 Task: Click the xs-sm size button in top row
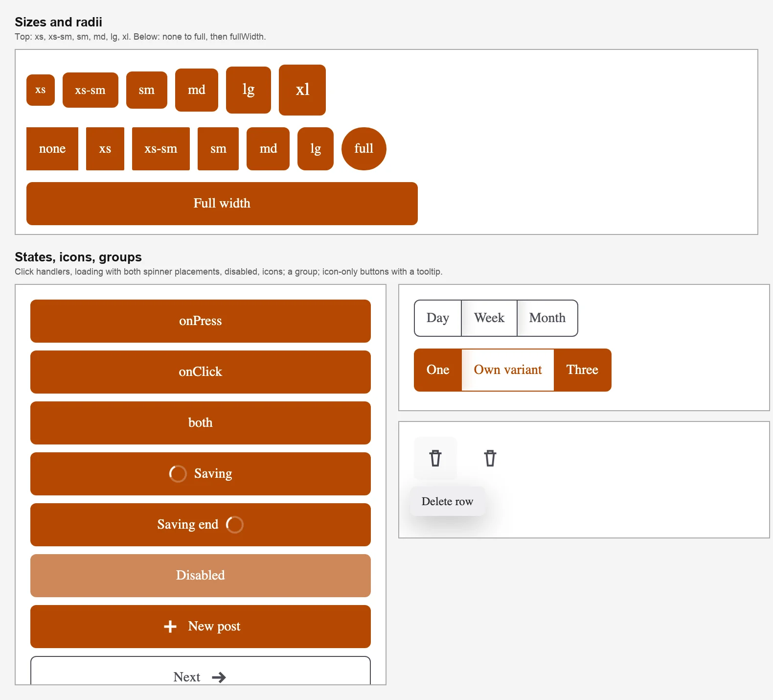tap(91, 90)
